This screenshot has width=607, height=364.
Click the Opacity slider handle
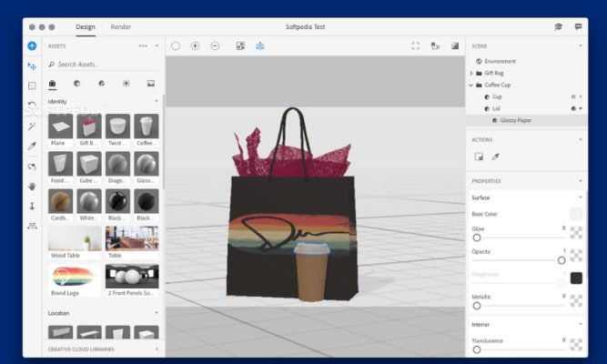pyautogui.click(x=561, y=260)
